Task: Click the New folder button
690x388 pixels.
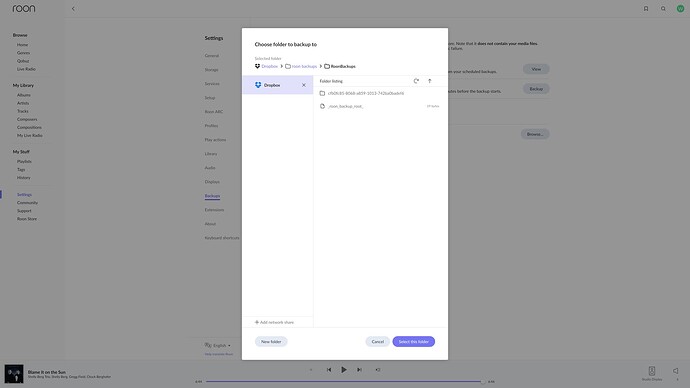Action: [x=271, y=341]
